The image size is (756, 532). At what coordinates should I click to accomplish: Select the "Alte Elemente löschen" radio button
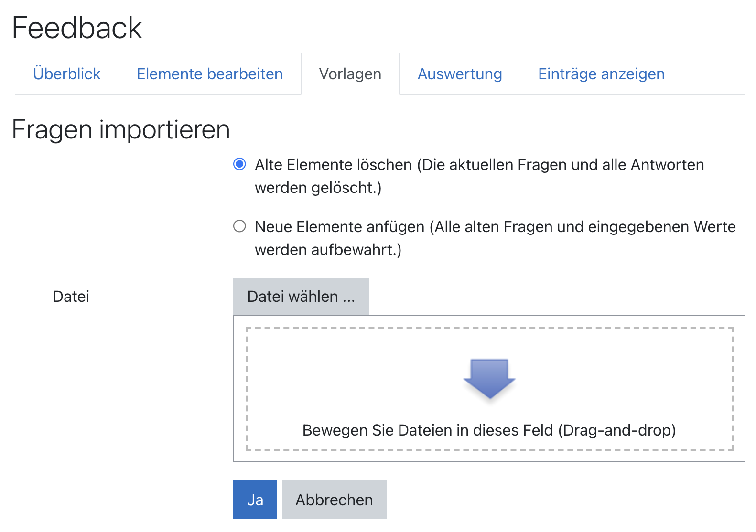pos(239,164)
